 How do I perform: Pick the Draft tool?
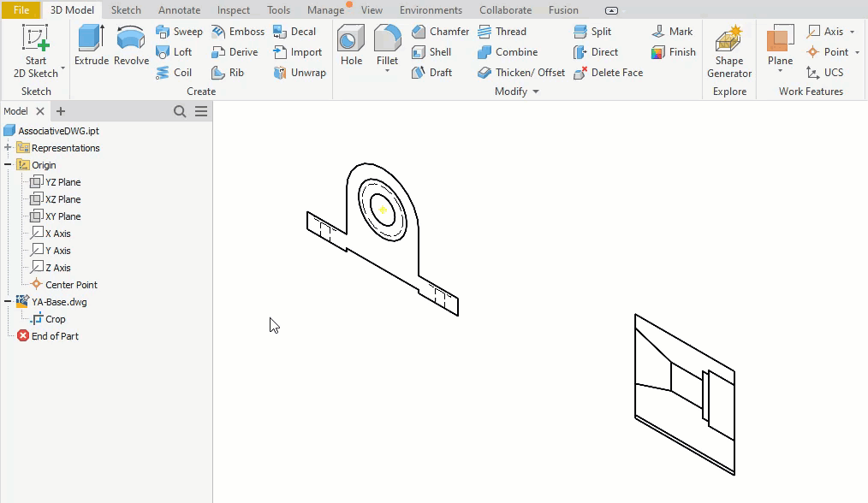[431, 73]
